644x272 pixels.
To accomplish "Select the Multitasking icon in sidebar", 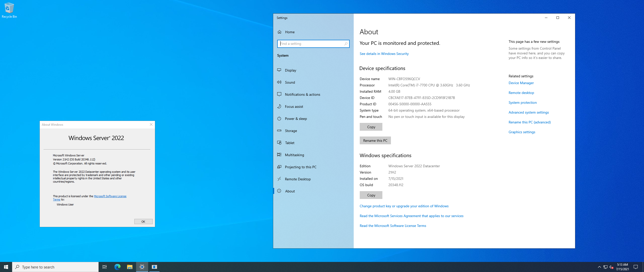I will pos(279,155).
